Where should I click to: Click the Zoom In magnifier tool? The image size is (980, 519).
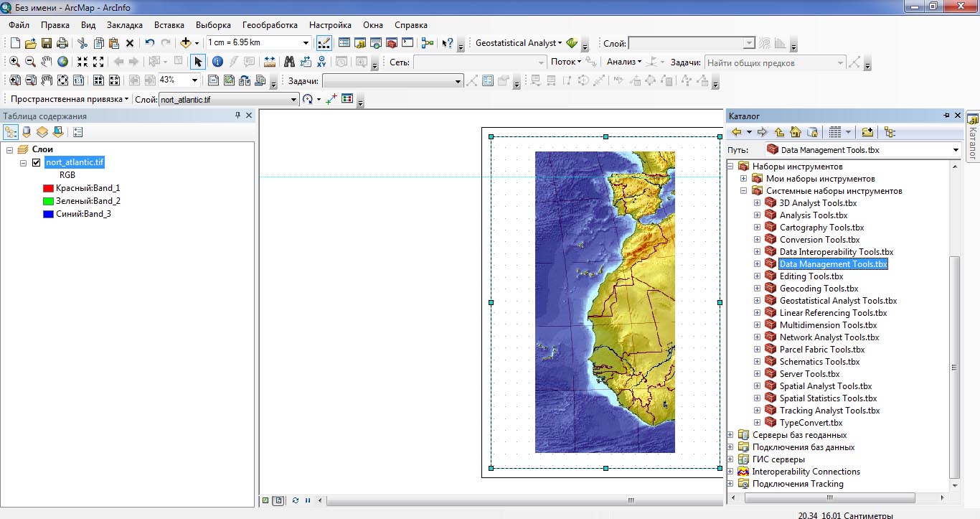pyautogui.click(x=14, y=62)
